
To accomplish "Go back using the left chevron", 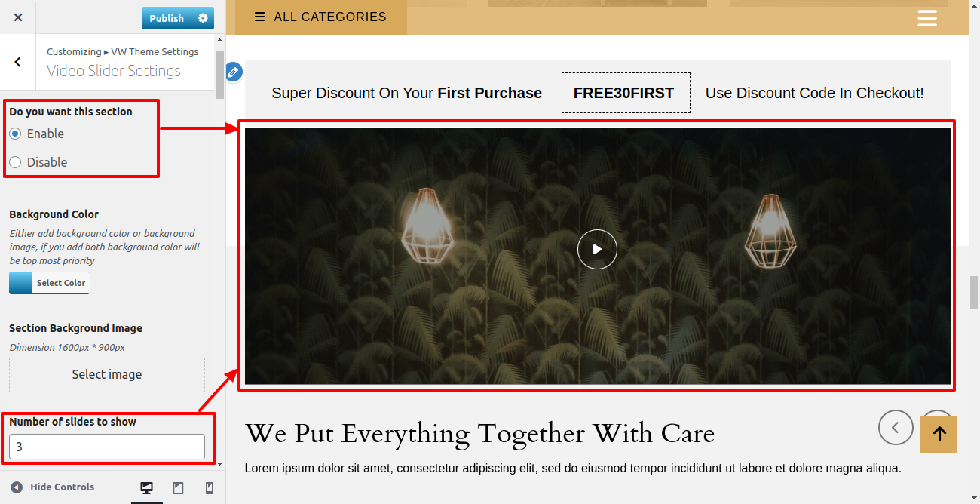I will (18, 62).
